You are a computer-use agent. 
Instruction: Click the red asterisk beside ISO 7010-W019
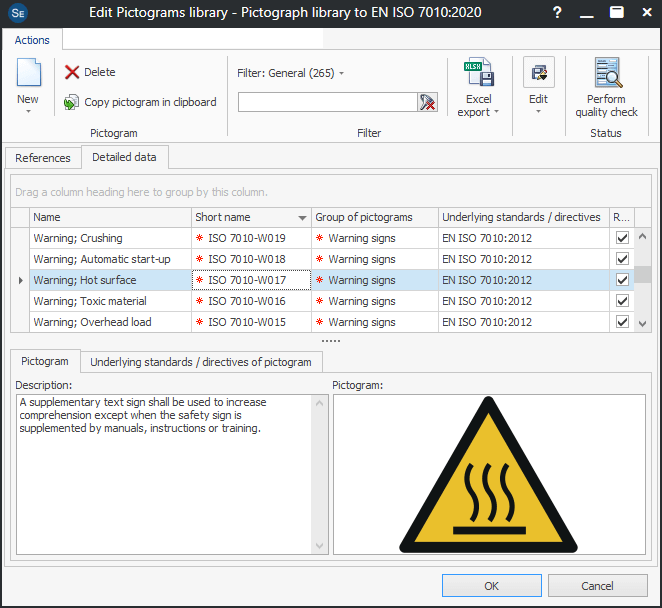[199, 238]
